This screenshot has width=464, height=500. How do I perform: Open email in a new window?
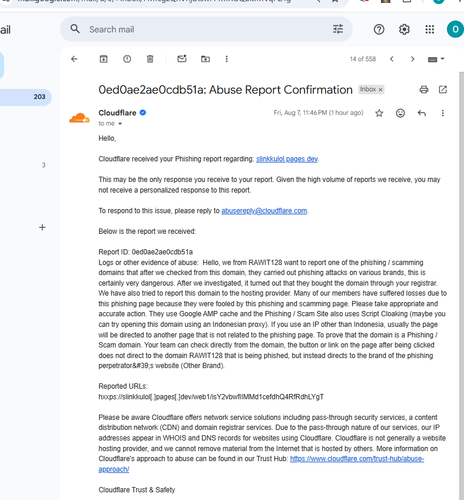(x=443, y=89)
